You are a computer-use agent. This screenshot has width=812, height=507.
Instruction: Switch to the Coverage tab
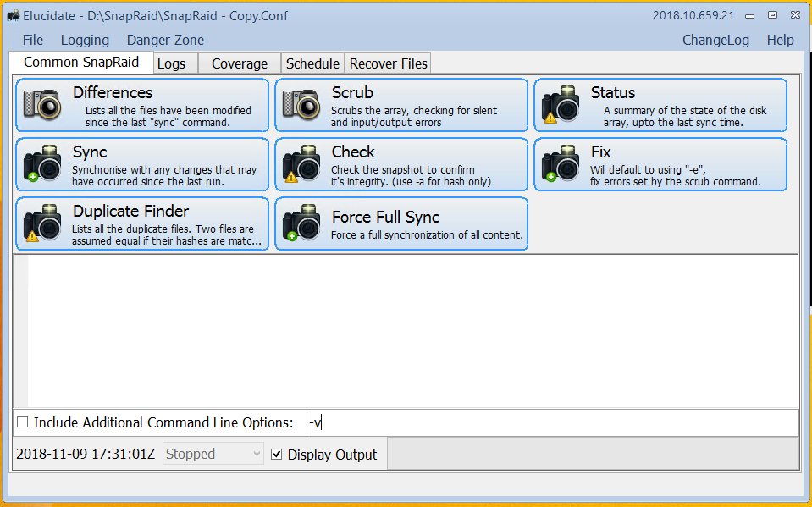[x=240, y=63]
